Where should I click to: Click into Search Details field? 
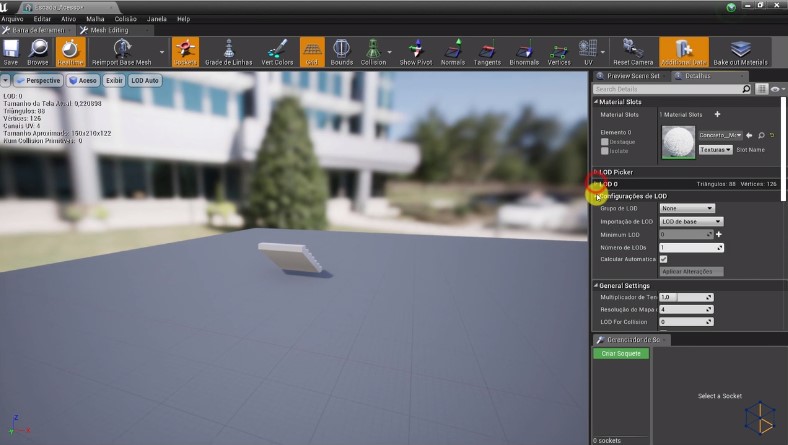click(x=667, y=89)
